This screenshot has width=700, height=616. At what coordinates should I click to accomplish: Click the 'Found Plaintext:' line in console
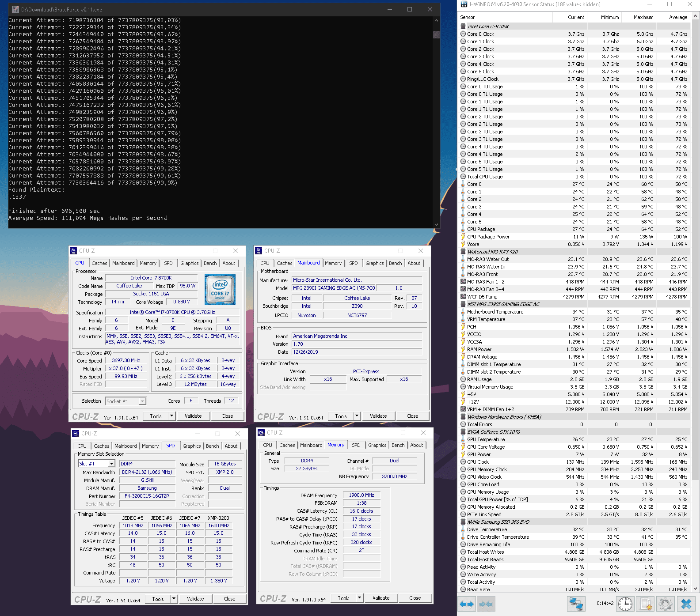(37, 190)
